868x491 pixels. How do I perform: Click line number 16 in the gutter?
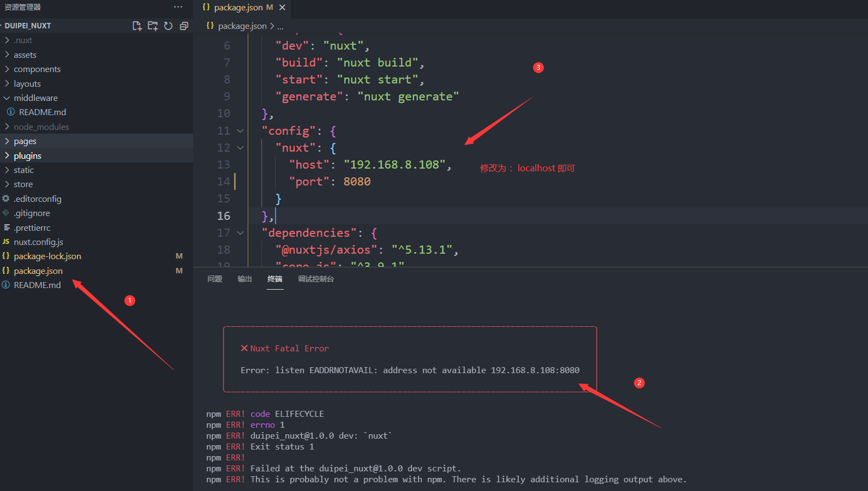[224, 216]
